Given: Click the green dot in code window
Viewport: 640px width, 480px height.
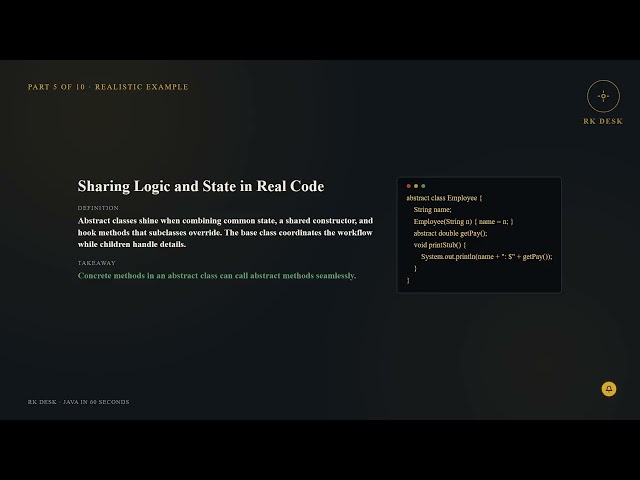Looking at the screenshot, I should pos(423,186).
